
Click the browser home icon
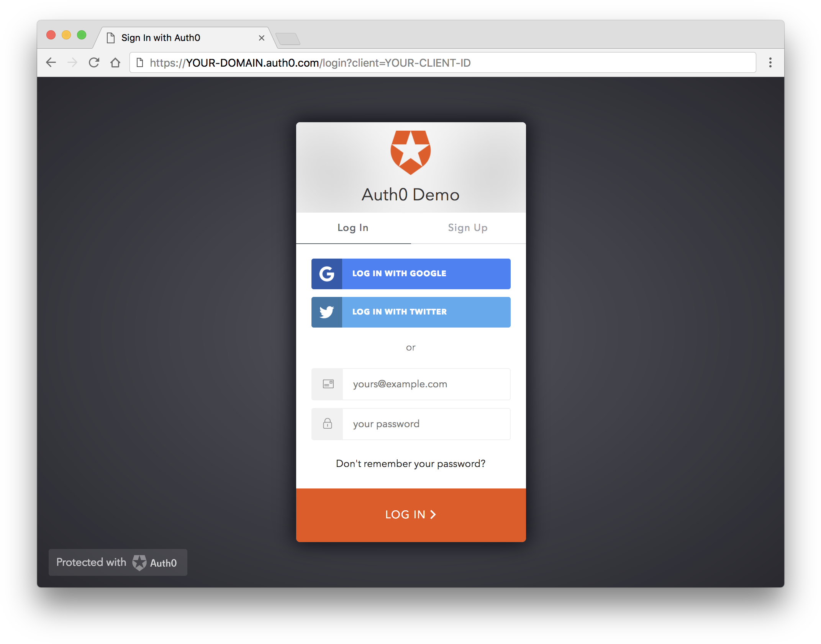point(116,63)
